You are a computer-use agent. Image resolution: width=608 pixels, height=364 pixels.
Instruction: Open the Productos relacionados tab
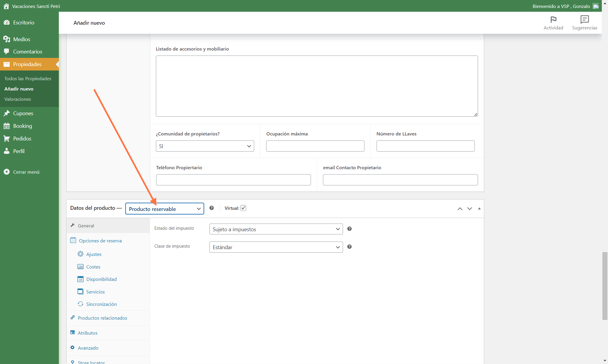[x=108, y=318]
